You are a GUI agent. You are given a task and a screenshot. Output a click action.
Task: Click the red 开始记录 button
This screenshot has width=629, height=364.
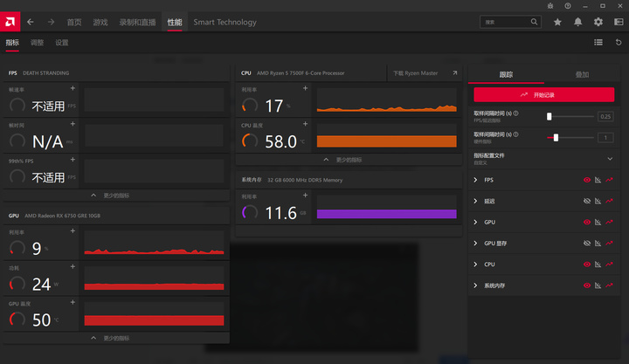click(544, 94)
